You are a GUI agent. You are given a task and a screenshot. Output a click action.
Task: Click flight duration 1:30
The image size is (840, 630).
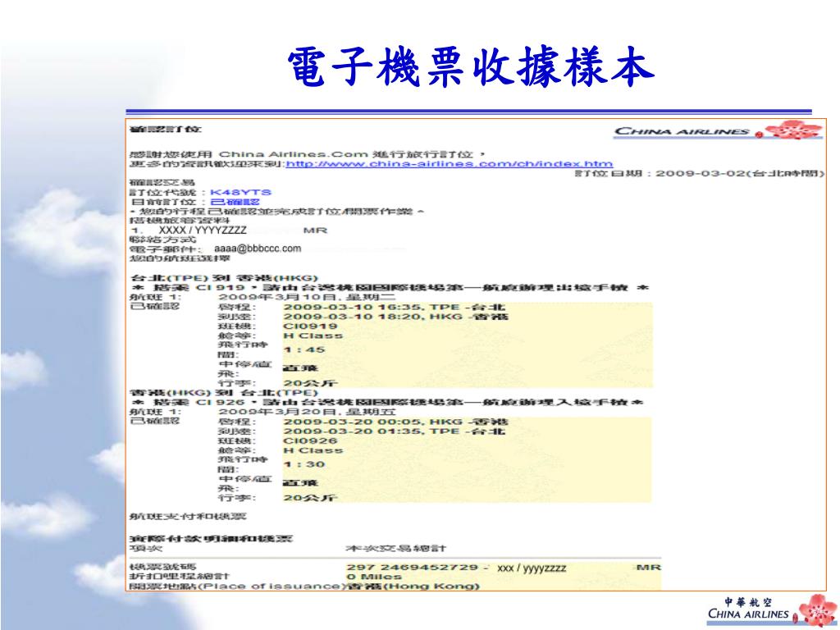click(x=304, y=464)
